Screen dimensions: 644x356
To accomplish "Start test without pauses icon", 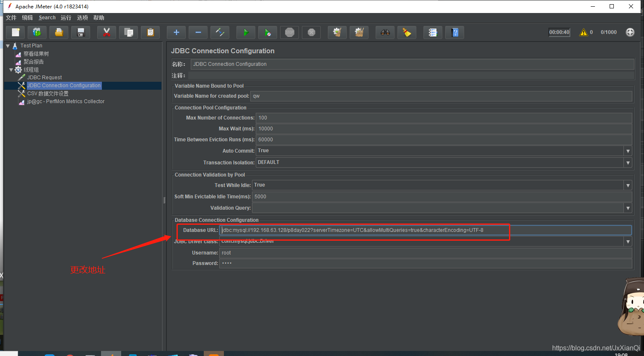I will tap(267, 32).
